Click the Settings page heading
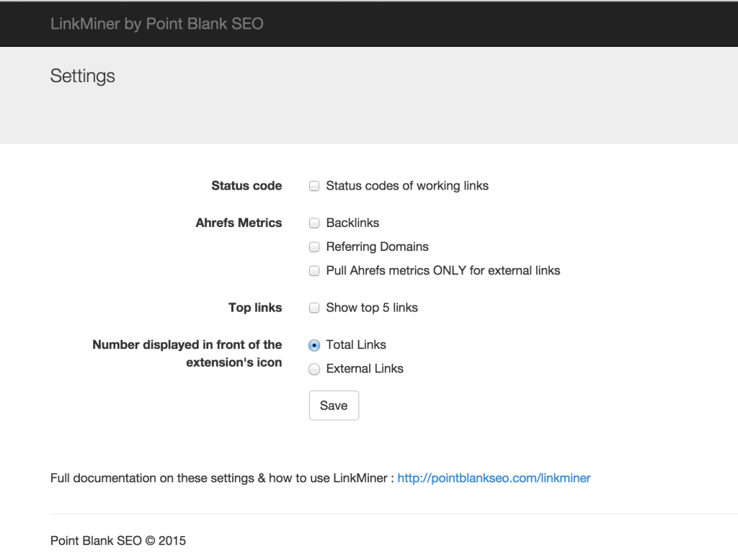 pyautogui.click(x=82, y=76)
